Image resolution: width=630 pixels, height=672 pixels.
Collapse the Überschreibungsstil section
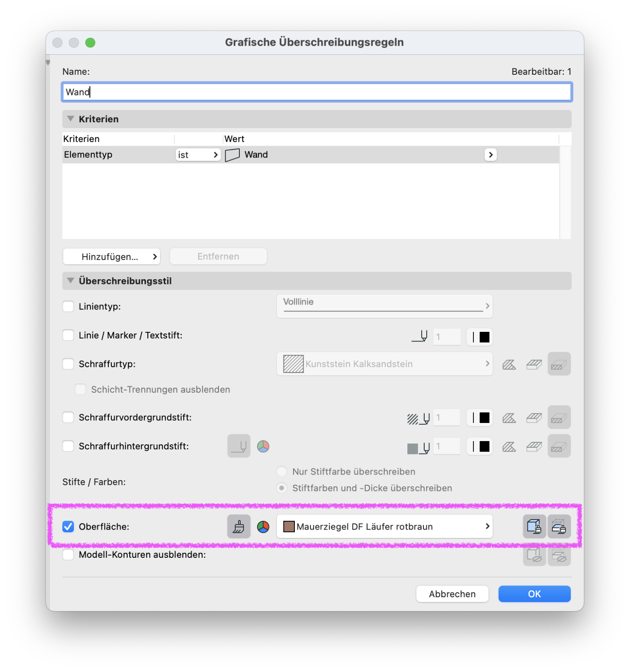pos(71,281)
